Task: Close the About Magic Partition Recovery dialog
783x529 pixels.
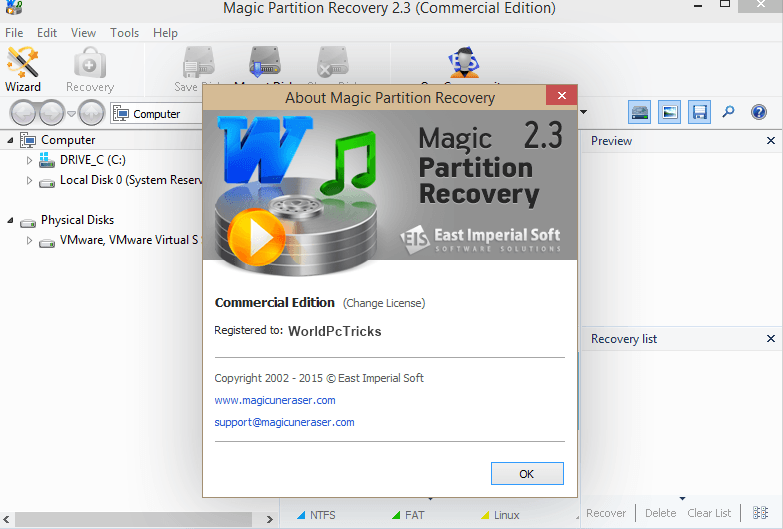Action: 561,95
